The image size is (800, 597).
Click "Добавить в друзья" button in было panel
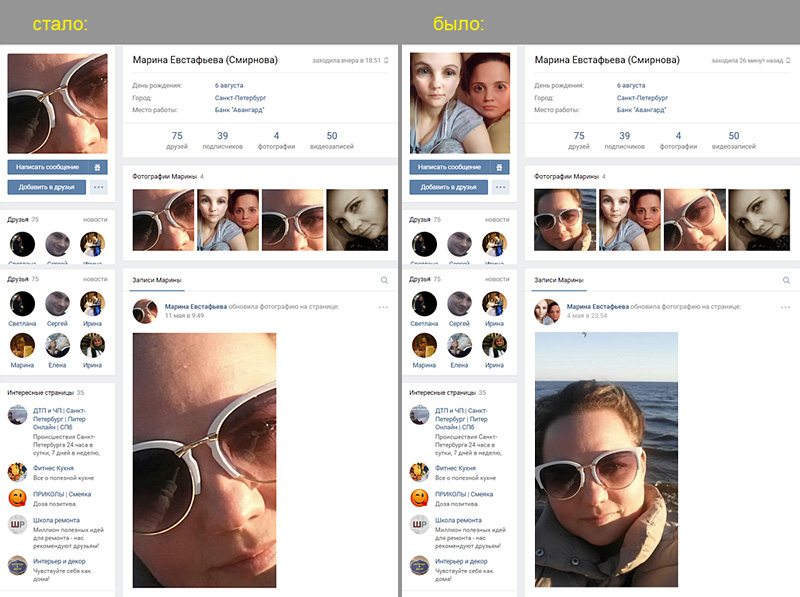[448, 187]
